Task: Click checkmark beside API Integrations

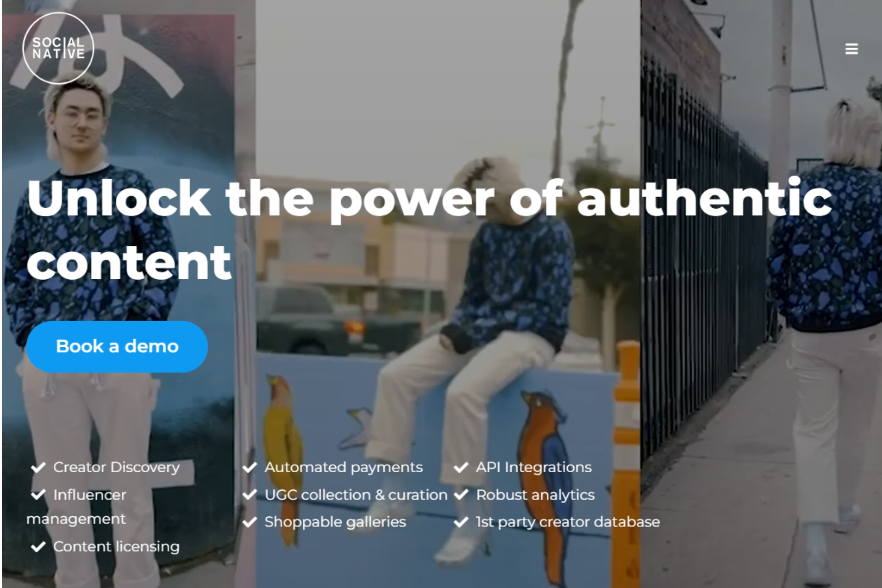Action: [x=461, y=468]
